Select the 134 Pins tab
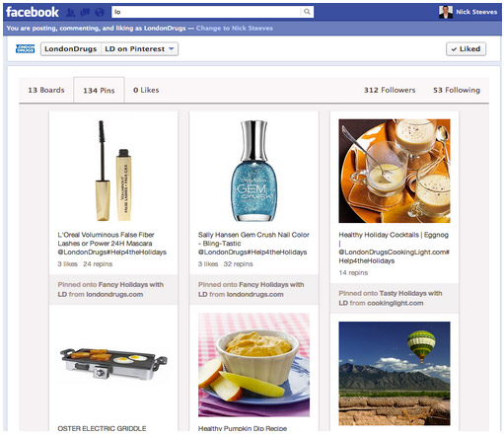The height and width of the screenshot is (437, 504). [99, 90]
